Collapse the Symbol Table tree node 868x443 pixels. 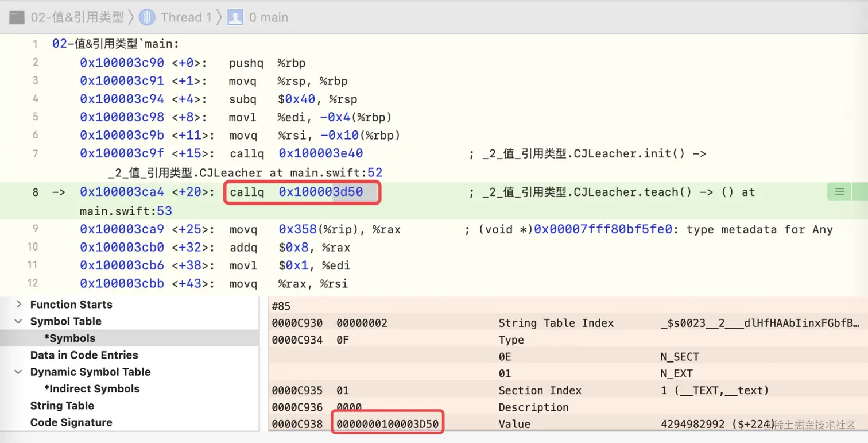coord(19,321)
